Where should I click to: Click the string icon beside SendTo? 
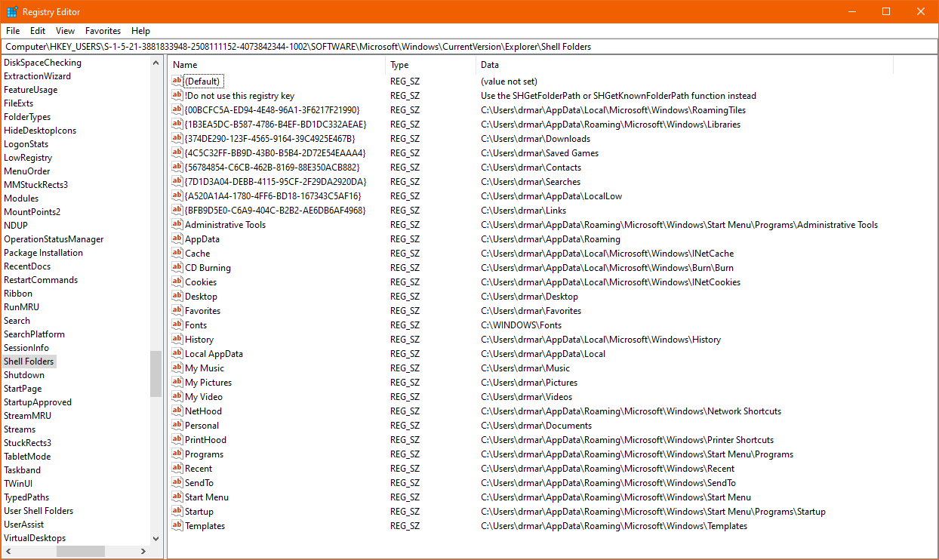point(177,482)
